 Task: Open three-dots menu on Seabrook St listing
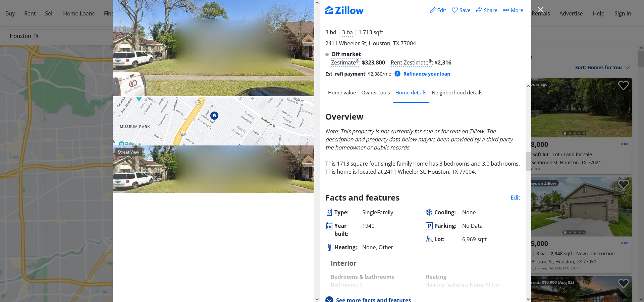pos(625,144)
